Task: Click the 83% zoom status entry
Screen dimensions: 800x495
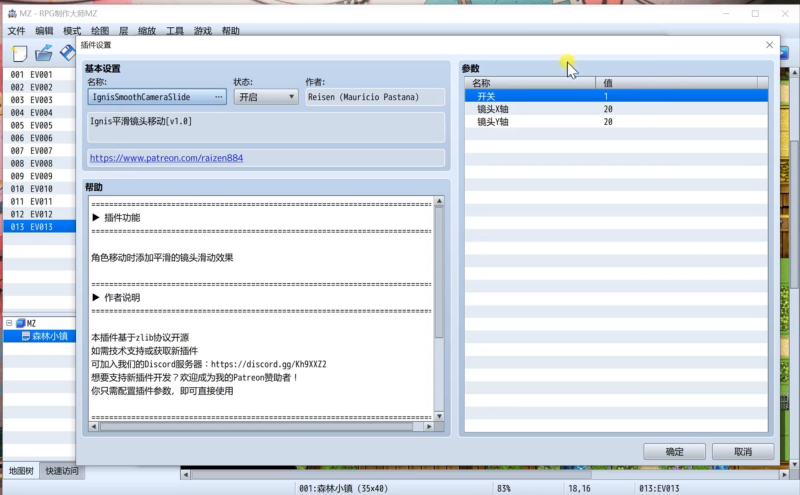Action: click(x=504, y=488)
